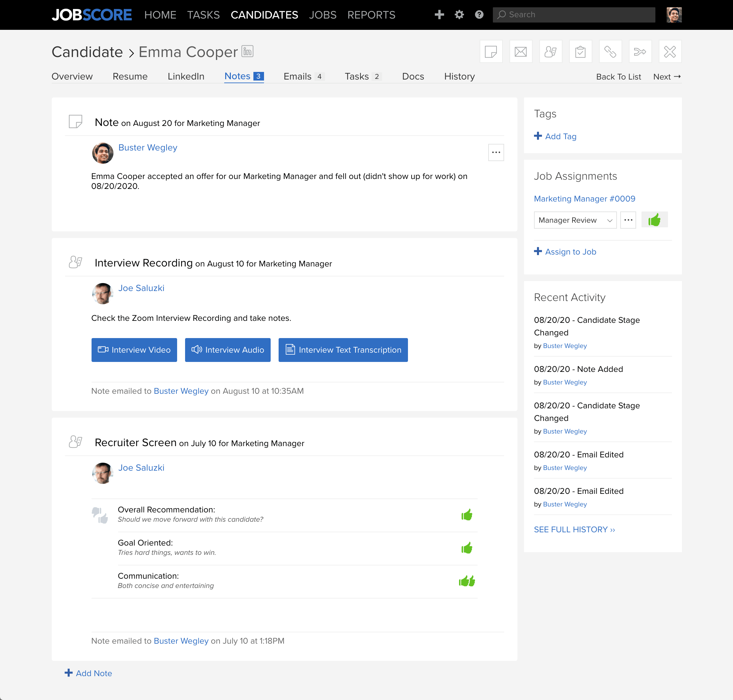Click Add Note at bottom

click(89, 673)
